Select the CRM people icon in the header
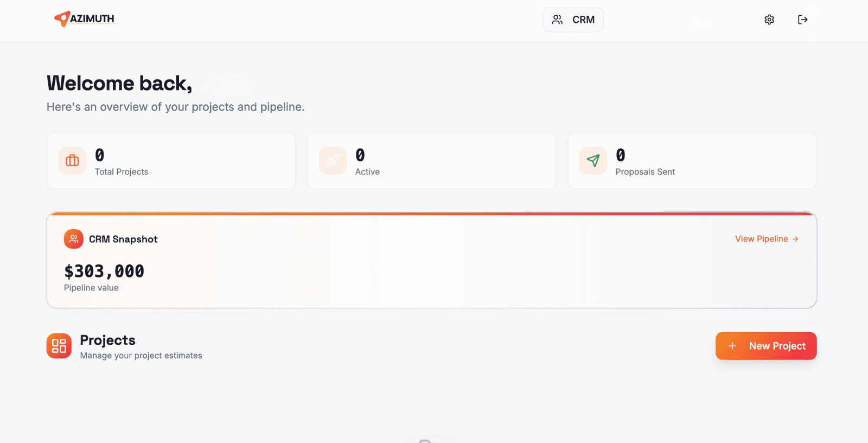 (557, 19)
